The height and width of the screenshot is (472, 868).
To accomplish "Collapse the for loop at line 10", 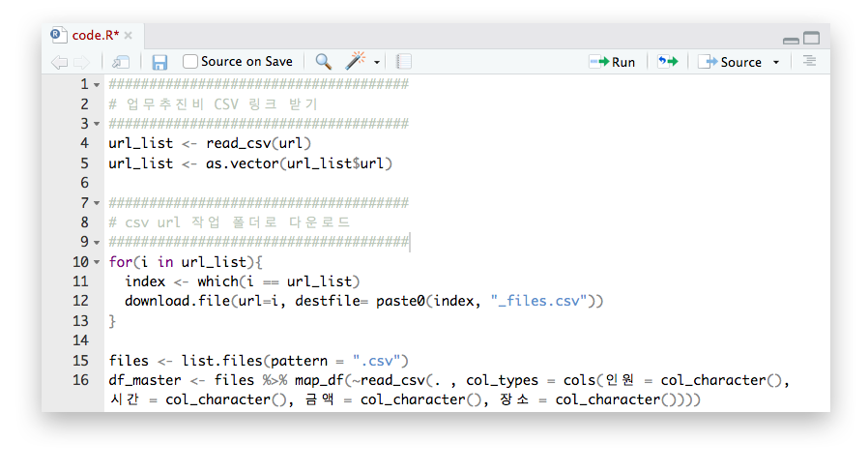I will [97, 262].
